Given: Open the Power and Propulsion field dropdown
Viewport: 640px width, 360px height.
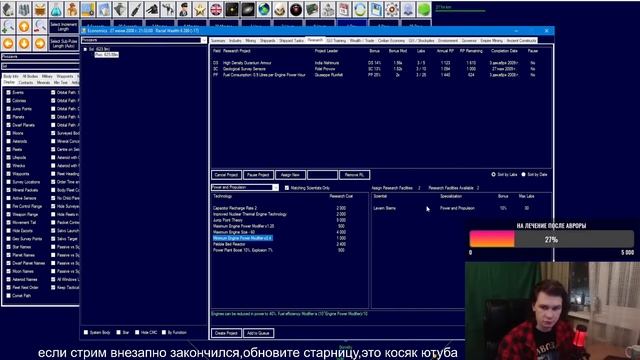Looking at the screenshot, I should click(x=276, y=187).
